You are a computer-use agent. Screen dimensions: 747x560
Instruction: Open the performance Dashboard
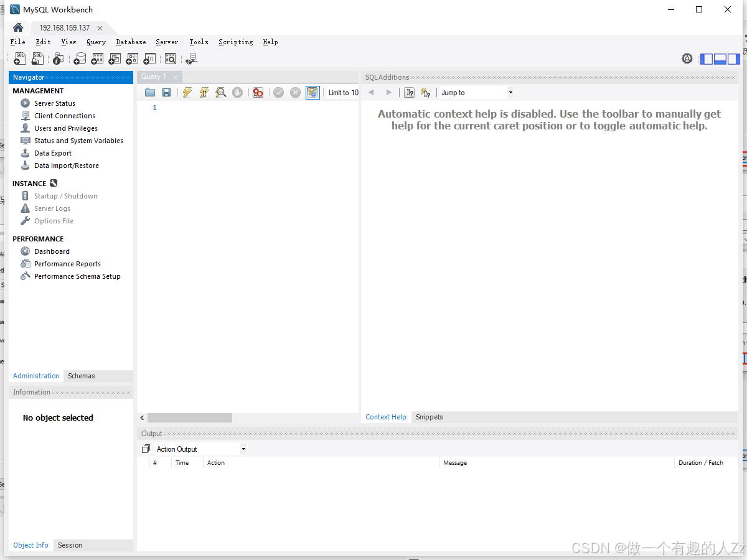click(x=52, y=251)
